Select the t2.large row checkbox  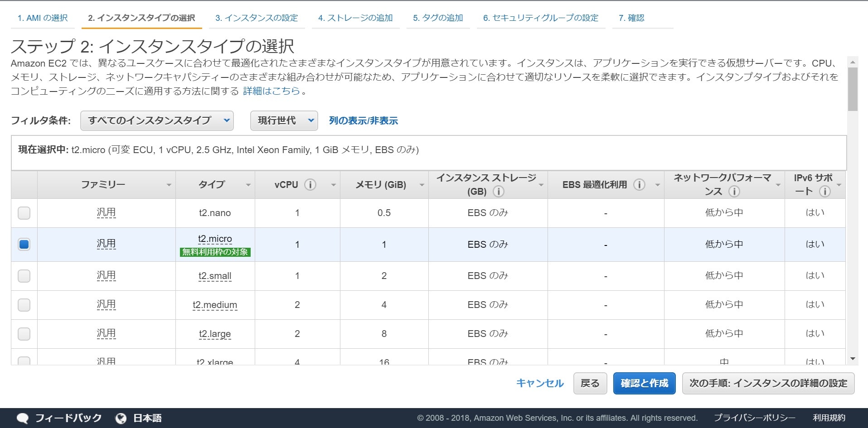click(24, 334)
